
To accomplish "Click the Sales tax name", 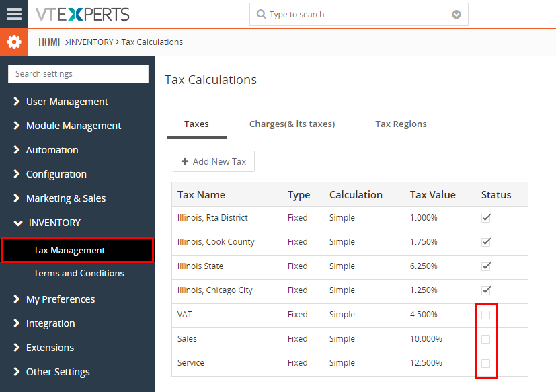I will [187, 338].
